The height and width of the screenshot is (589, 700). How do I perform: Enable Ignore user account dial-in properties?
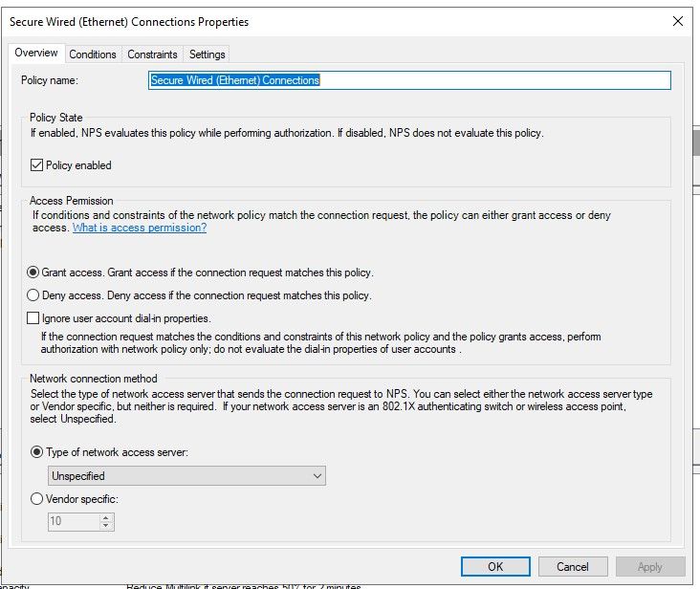33,318
